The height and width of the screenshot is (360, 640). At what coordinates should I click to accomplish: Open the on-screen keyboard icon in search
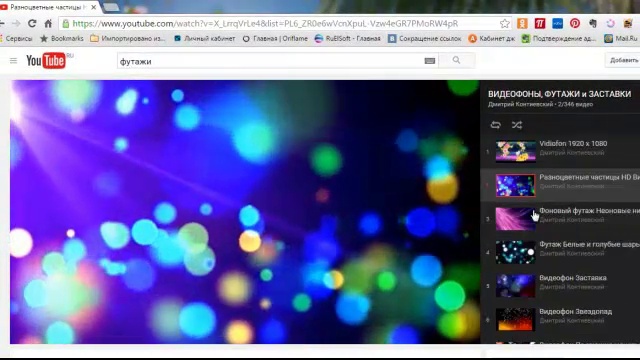click(429, 61)
